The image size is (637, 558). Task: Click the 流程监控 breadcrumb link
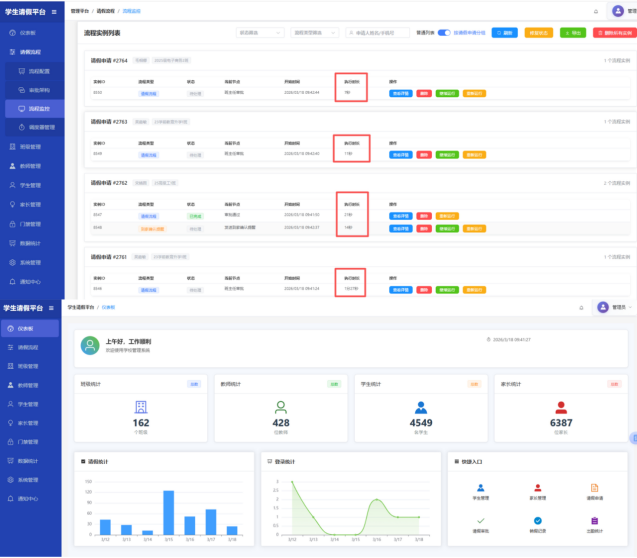pos(132,10)
